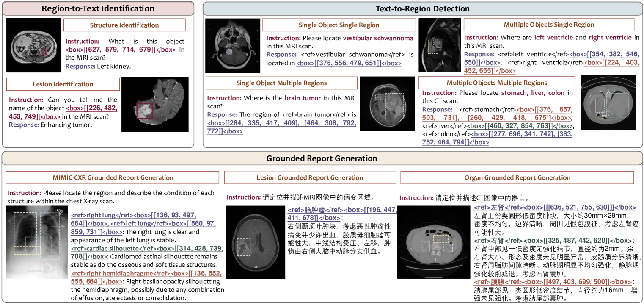
Task: Select the enhancing tumor MRI image
Action: point(155,104)
